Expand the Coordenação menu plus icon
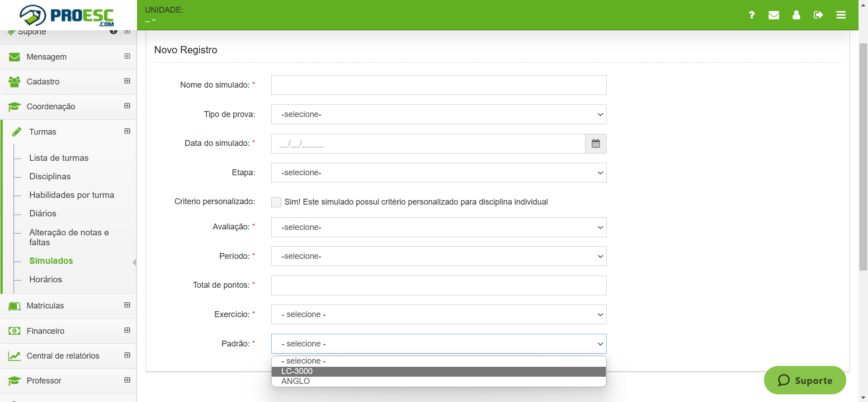 127,106
